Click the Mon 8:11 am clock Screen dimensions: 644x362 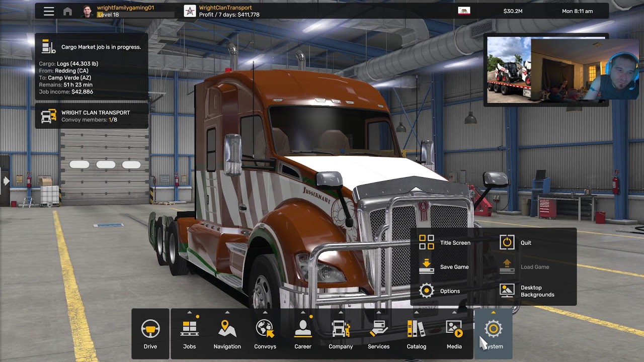[x=577, y=11]
